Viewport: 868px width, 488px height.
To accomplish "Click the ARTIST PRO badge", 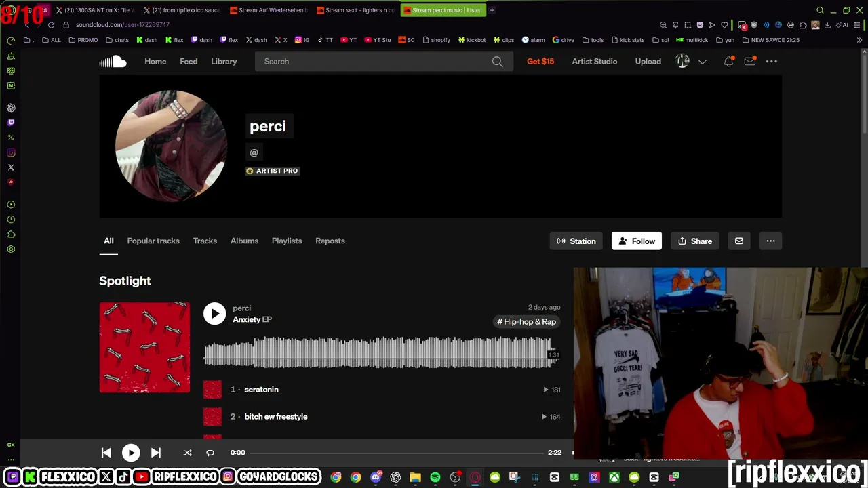I will (273, 171).
